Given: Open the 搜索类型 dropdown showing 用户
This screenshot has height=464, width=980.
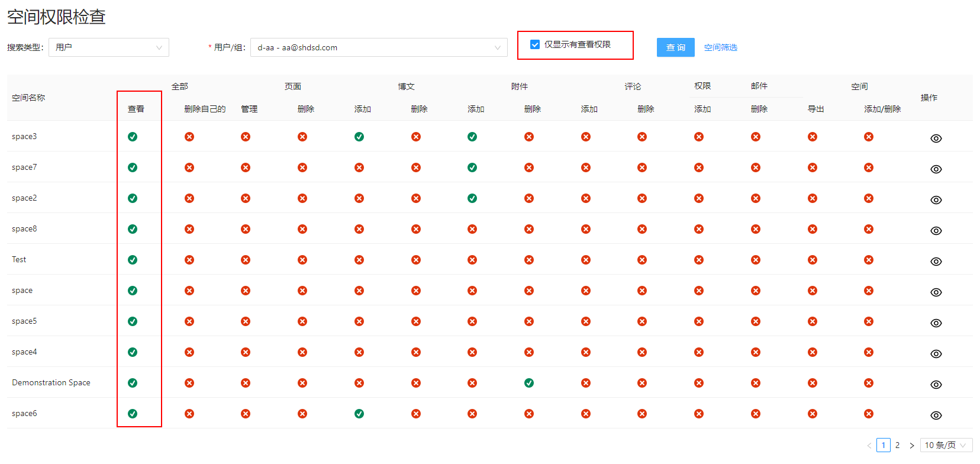Looking at the screenshot, I should click(109, 47).
